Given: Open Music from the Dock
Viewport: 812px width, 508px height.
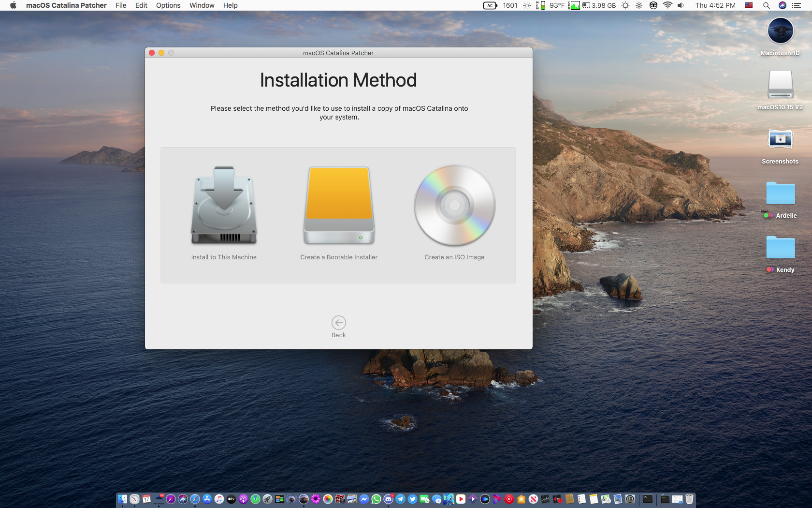Looking at the screenshot, I should 219,499.
